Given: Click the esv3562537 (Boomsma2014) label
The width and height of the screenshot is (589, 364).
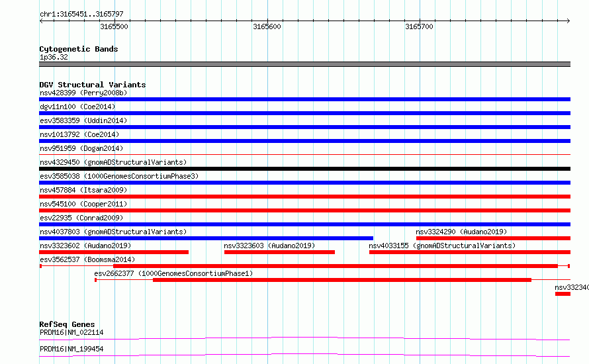Looking at the screenshot, I should [x=87, y=259].
